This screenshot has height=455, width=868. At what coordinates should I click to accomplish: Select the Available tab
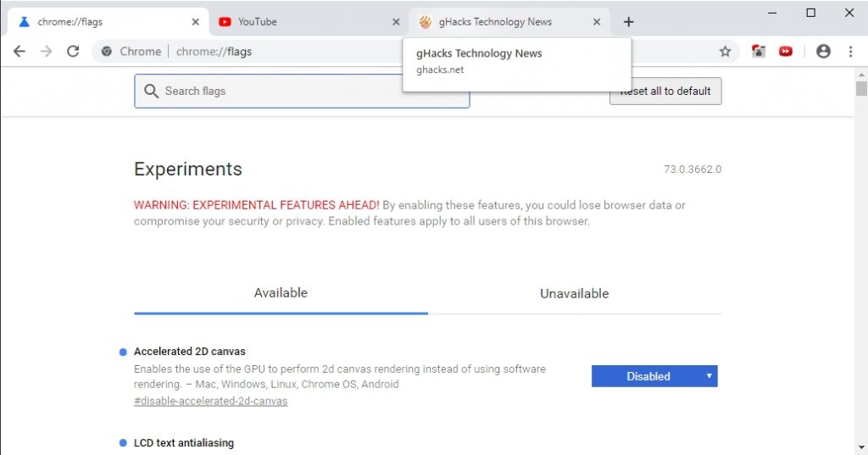pyautogui.click(x=281, y=293)
